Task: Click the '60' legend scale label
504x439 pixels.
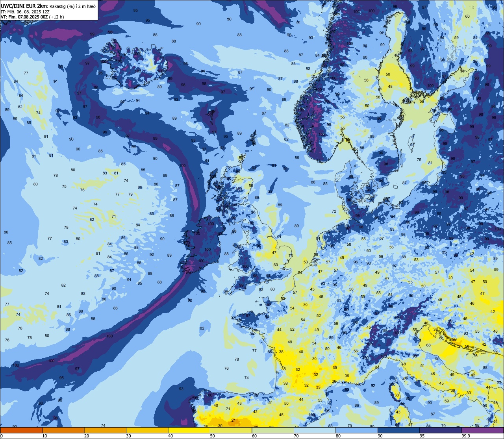Action: [254, 436]
